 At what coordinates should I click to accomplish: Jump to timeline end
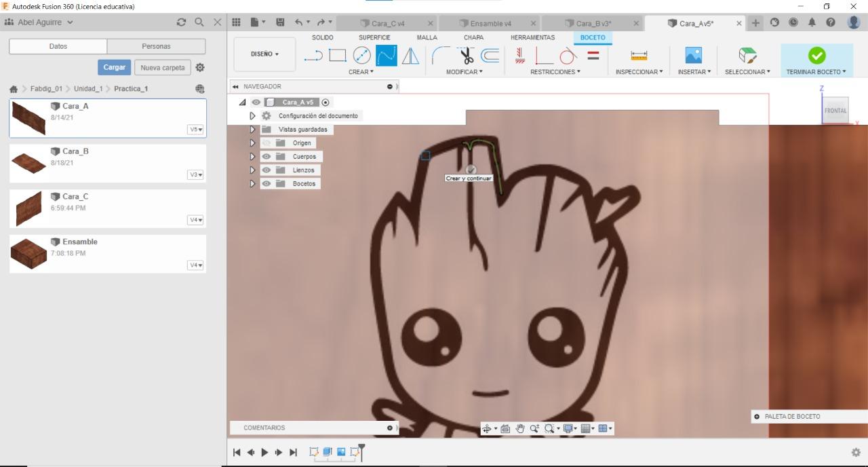tap(293, 452)
